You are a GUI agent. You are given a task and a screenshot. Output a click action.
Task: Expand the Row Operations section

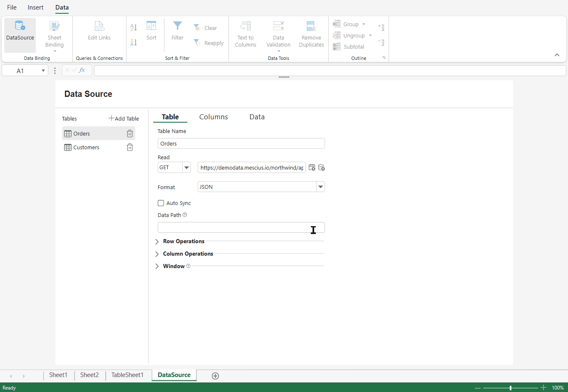tap(157, 242)
